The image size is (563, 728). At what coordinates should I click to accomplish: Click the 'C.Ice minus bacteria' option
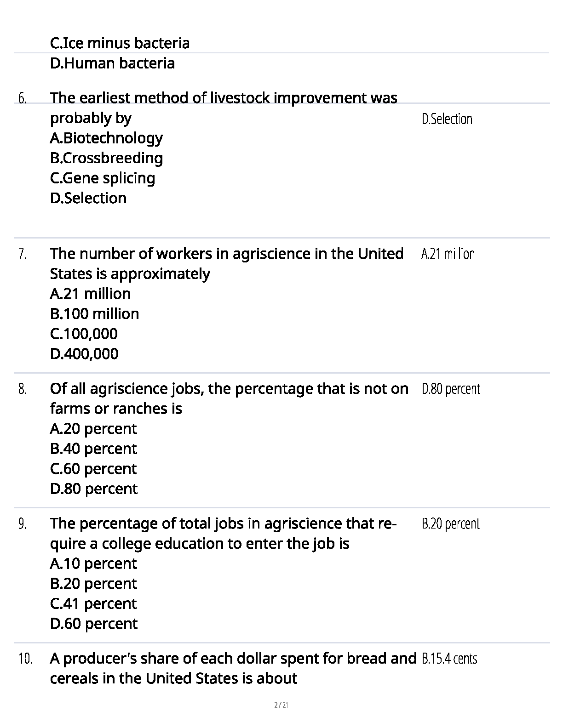click(x=120, y=43)
